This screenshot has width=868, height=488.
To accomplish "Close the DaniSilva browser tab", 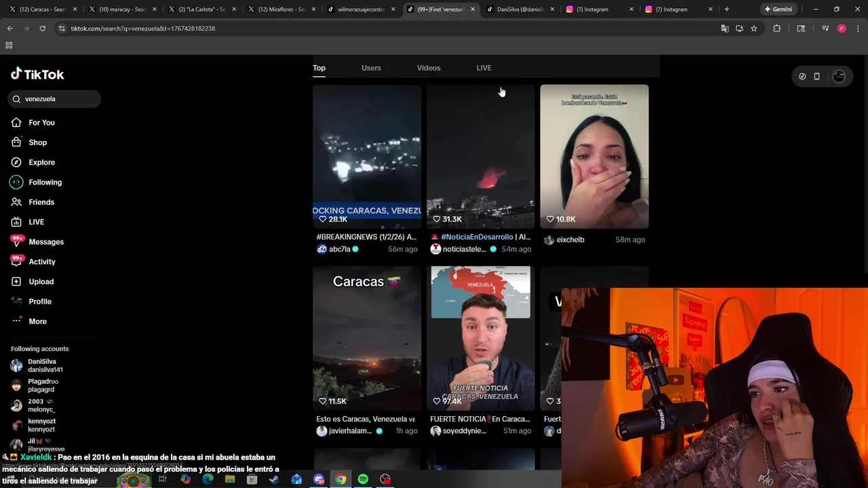I will tap(553, 9).
